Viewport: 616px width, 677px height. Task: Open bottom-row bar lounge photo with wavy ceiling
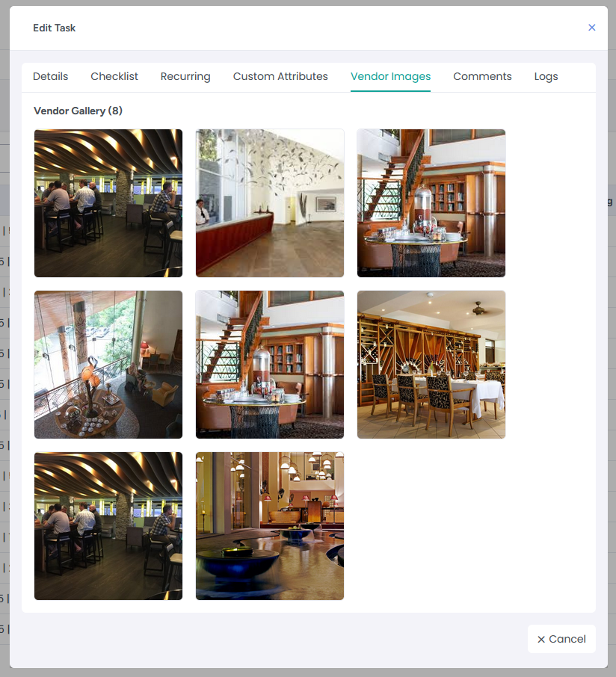pyautogui.click(x=108, y=526)
